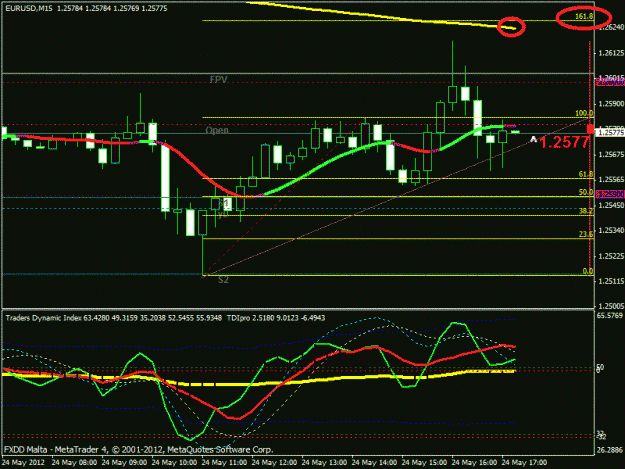Select the Open price level label
This screenshot has width=625, height=469.
pyautogui.click(x=217, y=130)
